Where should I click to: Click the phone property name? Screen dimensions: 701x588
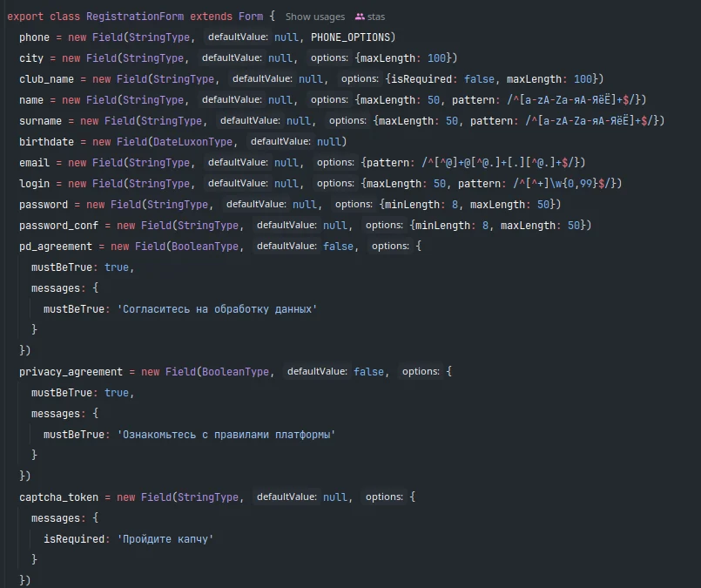[x=34, y=37]
